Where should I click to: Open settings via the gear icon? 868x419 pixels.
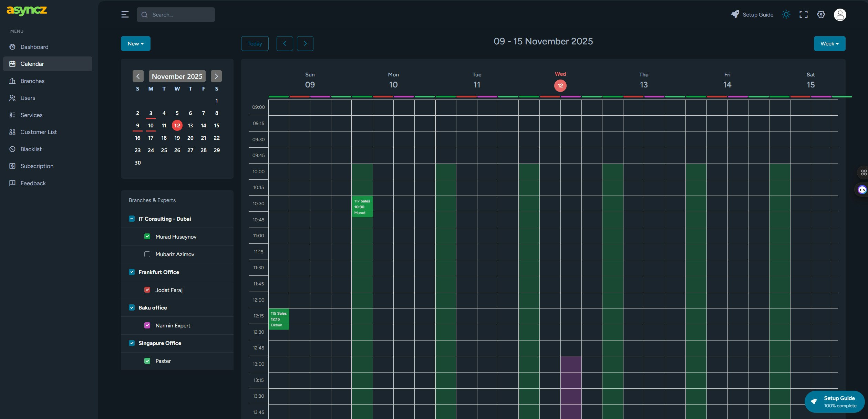(x=821, y=14)
